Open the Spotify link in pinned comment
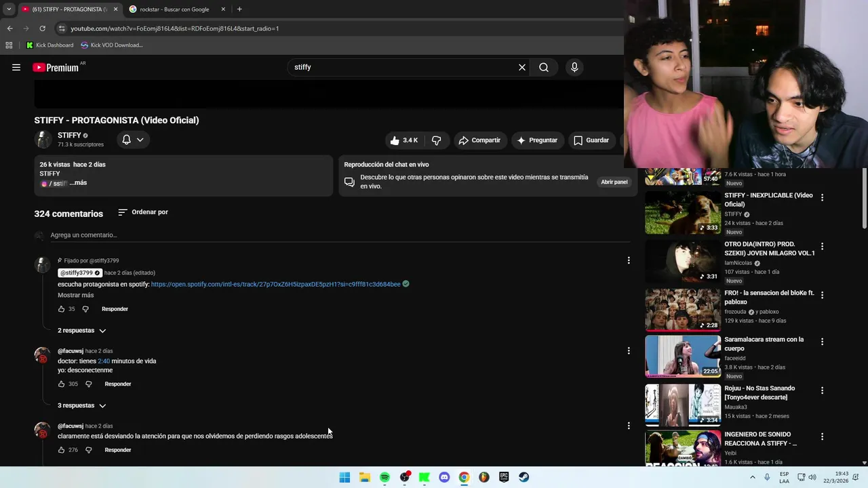The width and height of the screenshot is (868, 488). [275, 284]
